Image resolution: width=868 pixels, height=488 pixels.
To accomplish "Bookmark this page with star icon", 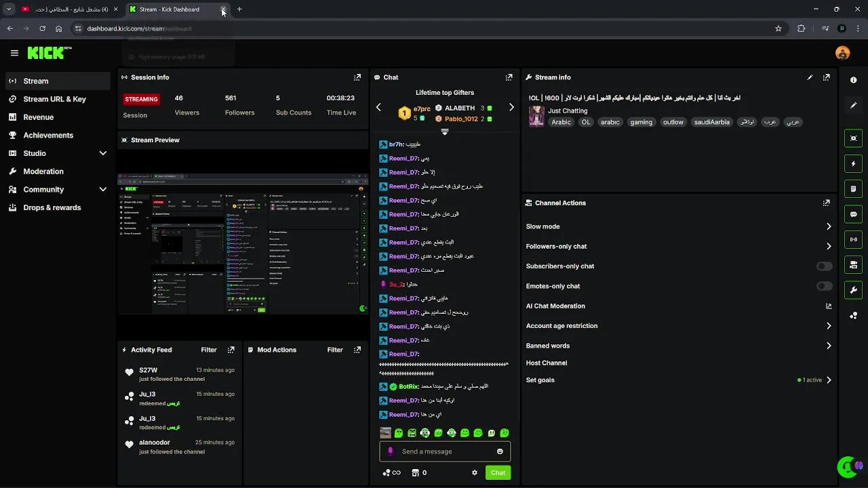I will click(778, 28).
